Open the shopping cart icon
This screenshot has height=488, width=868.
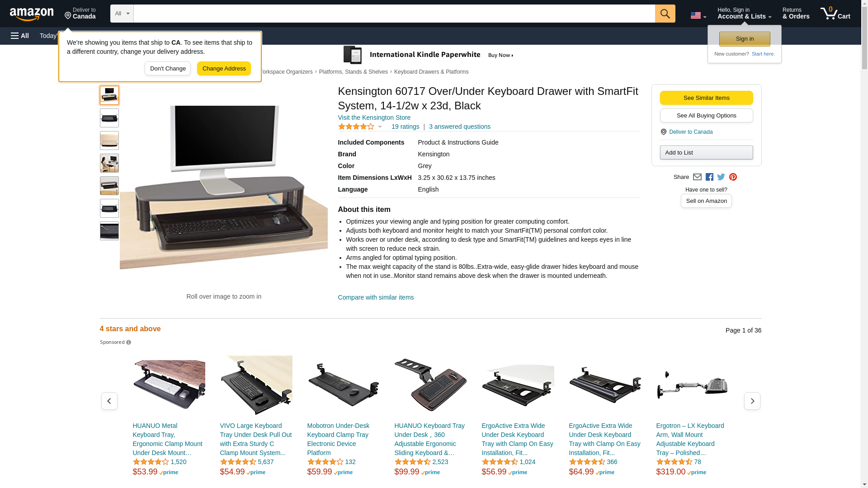[x=835, y=14]
